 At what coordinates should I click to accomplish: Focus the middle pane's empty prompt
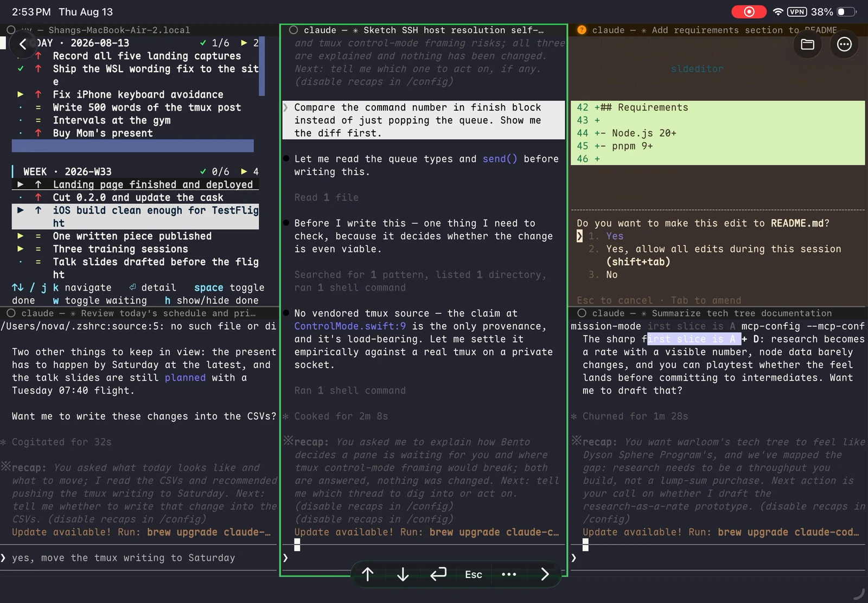(x=423, y=557)
